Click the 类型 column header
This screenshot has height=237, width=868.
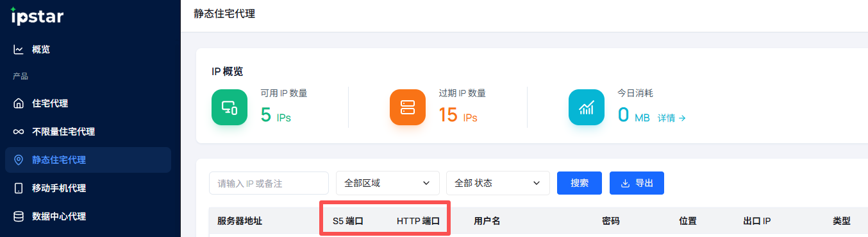tap(842, 221)
